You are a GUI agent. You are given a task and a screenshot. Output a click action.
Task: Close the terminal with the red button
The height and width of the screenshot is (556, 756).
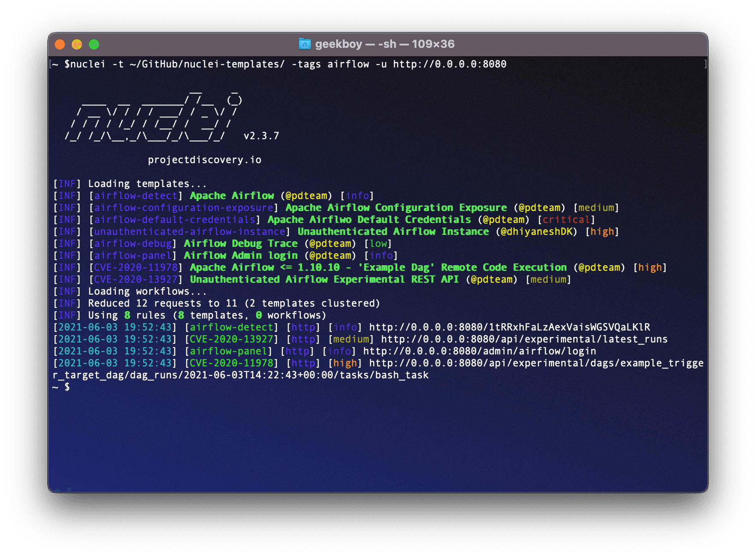pyautogui.click(x=60, y=44)
